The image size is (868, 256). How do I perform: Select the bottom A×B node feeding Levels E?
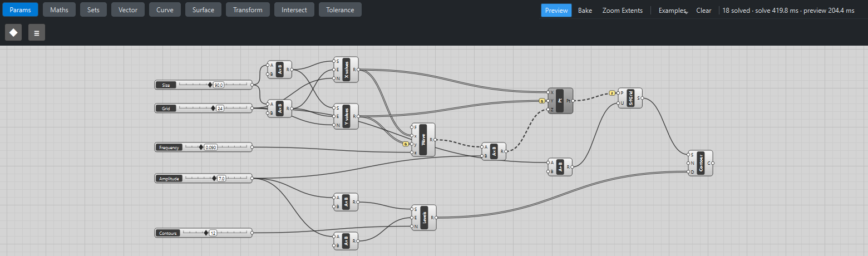(346, 241)
